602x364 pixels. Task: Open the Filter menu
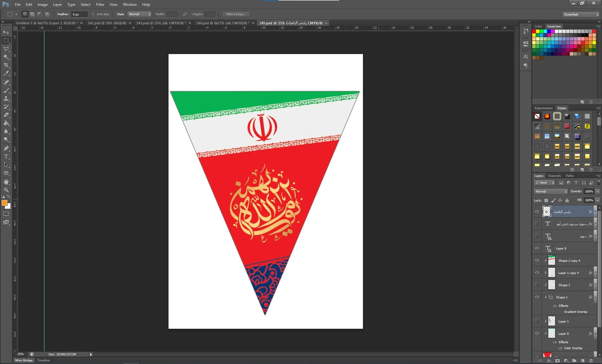point(100,5)
